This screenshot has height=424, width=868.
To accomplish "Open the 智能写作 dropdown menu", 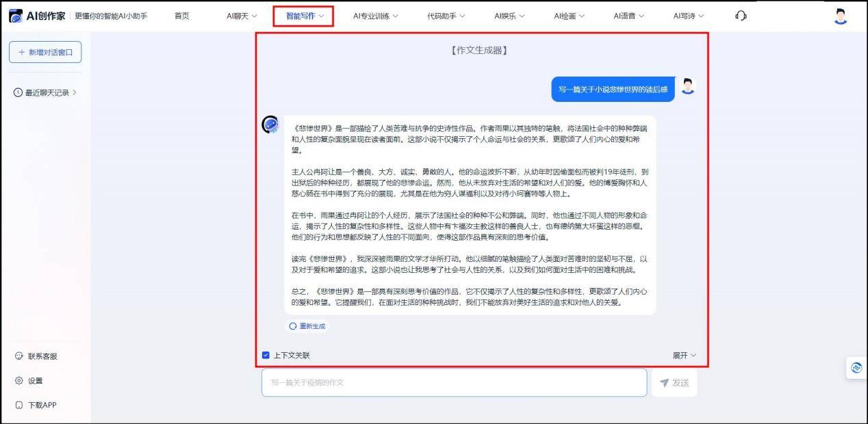I will click(305, 15).
